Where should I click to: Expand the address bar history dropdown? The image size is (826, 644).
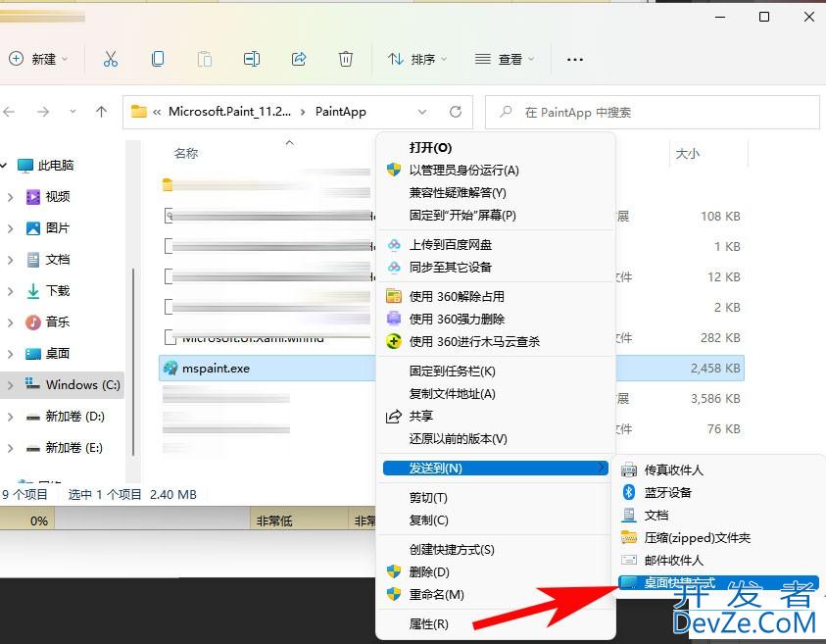point(422,112)
